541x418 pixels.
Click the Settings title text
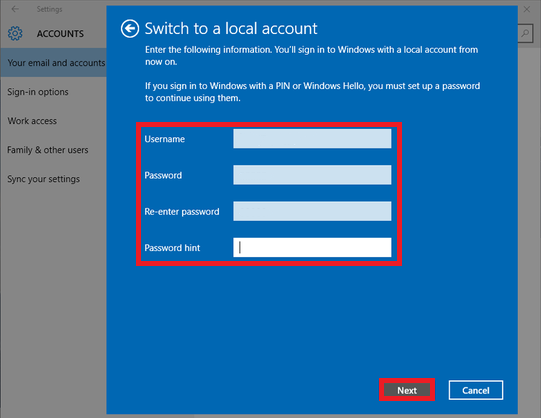pos(49,9)
